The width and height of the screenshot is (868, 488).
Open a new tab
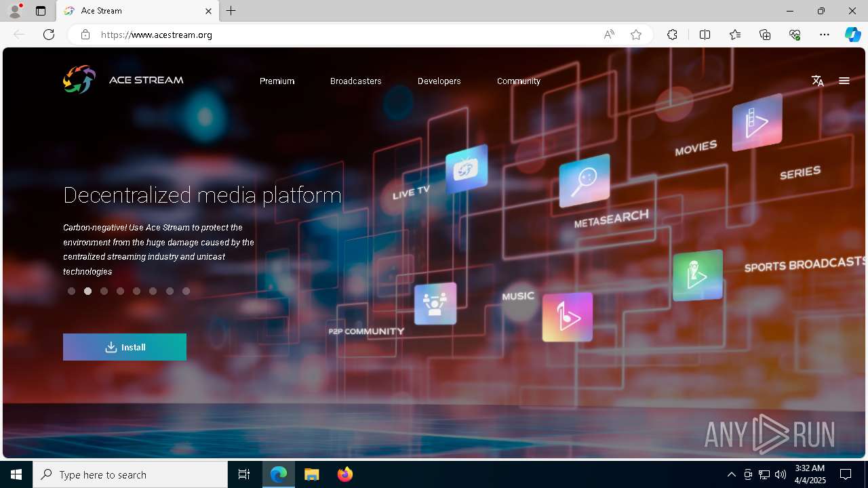pos(231,11)
